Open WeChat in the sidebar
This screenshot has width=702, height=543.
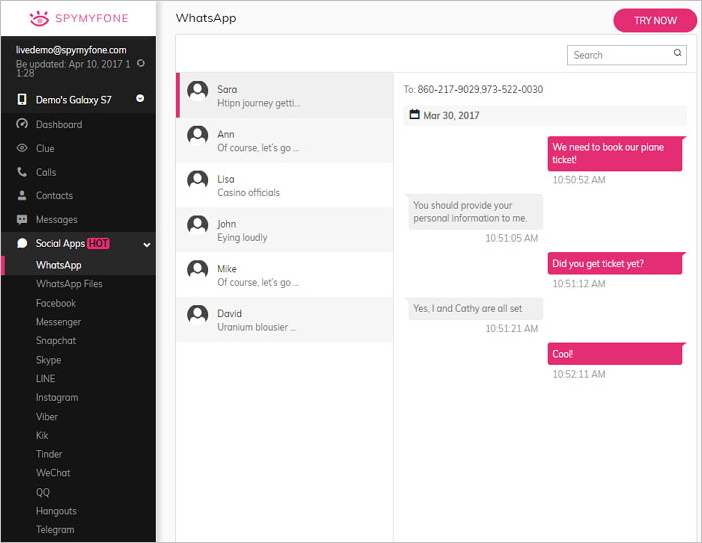coord(53,473)
